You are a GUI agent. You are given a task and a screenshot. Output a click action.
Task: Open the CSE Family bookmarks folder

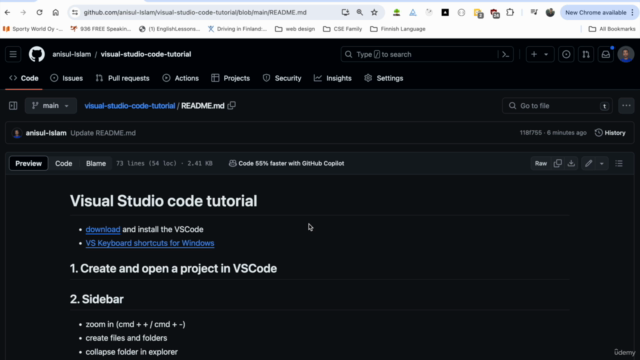(342, 29)
